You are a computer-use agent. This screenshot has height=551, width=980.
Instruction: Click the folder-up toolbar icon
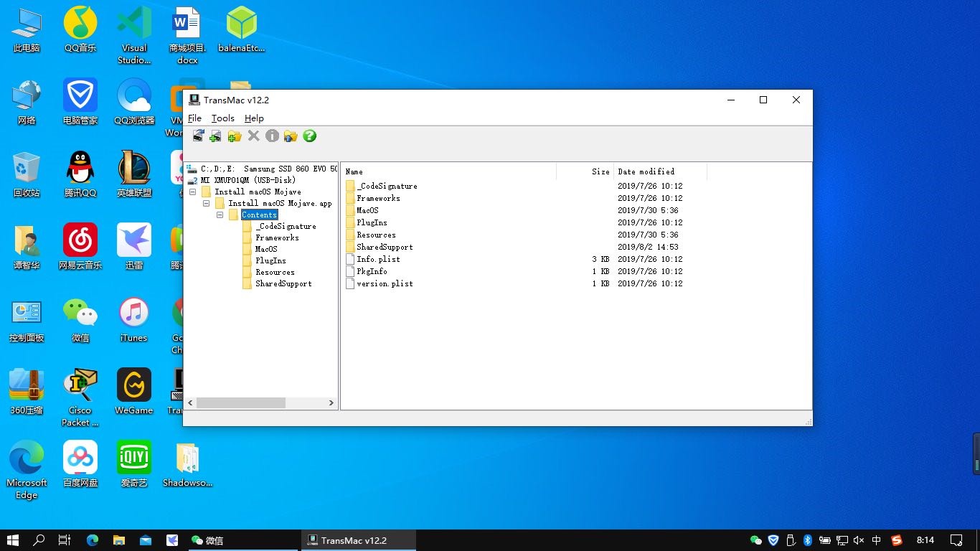pyautogui.click(x=291, y=136)
